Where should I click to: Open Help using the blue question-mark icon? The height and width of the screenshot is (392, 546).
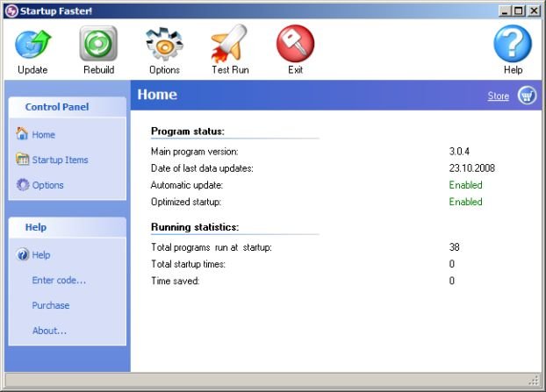513,44
